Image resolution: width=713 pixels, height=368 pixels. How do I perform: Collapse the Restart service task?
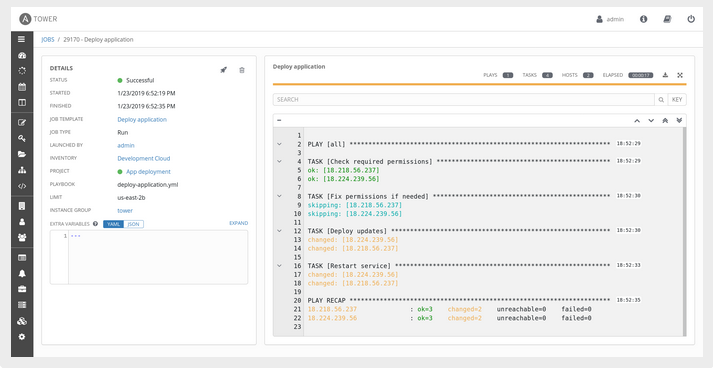(279, 266)
